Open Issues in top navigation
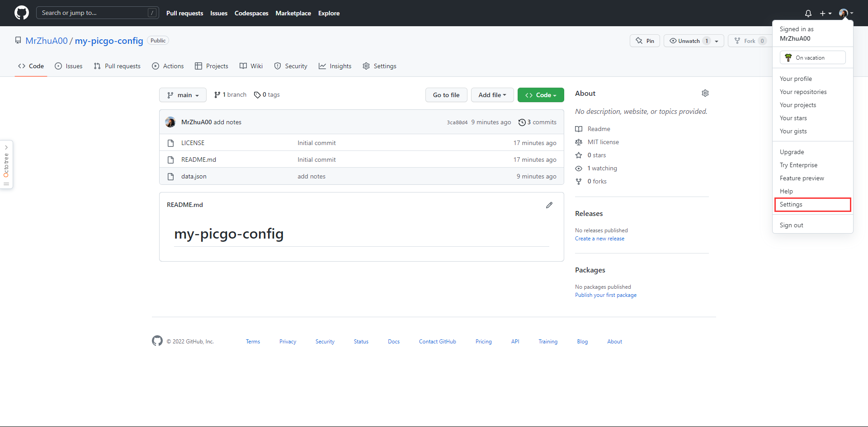Image resolution: width=868 pixels, height=427 pixels. [219, 13]
